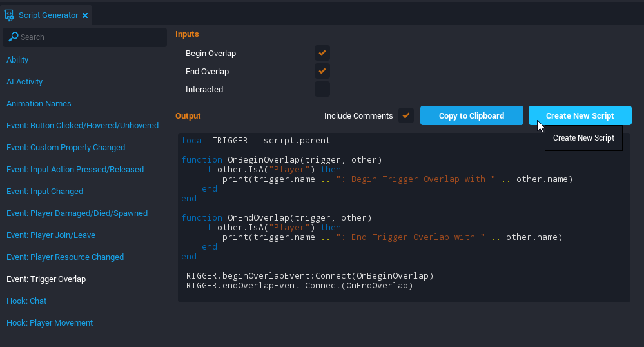Close the Script Generator tab
Image resolution: width=644 pixels, height=347 pixels.
point(85,15)
